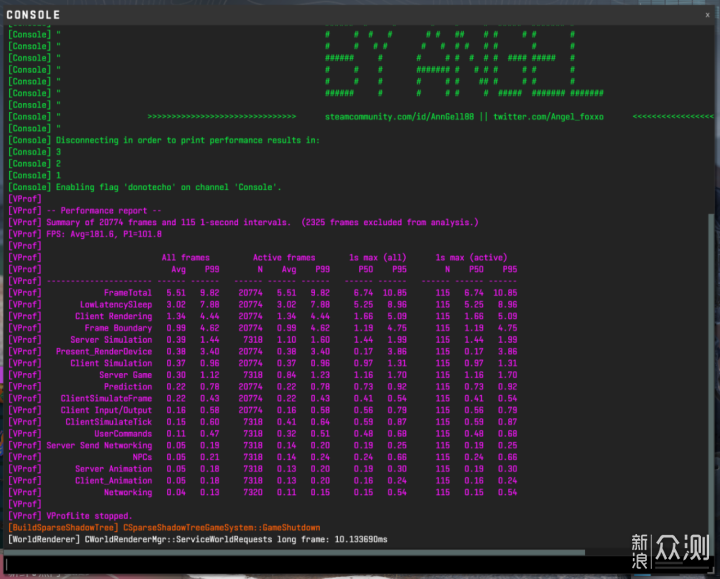Click the Server Simulation row label
This screenshot has width=720, height=579.
[x=111, y=339]
